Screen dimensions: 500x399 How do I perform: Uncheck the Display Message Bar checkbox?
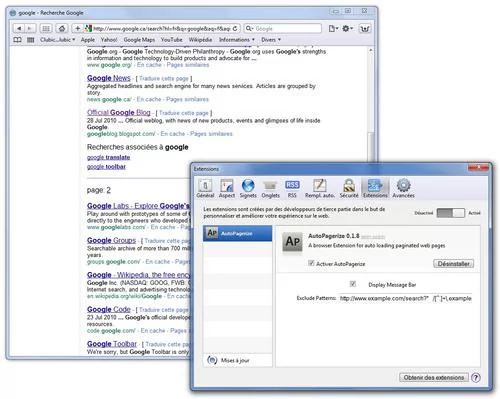tap(353, 284)
